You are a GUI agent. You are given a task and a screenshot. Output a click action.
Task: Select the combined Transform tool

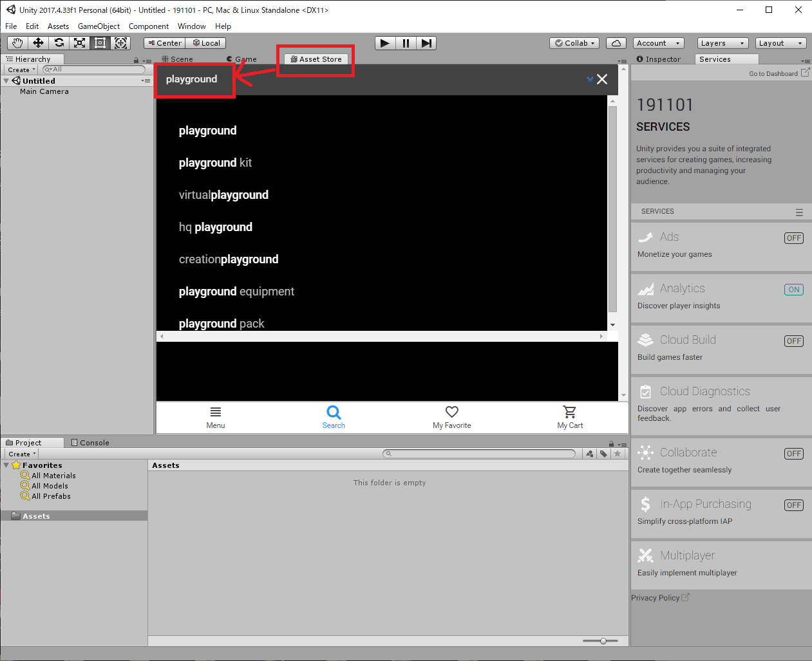pos(120,43)
